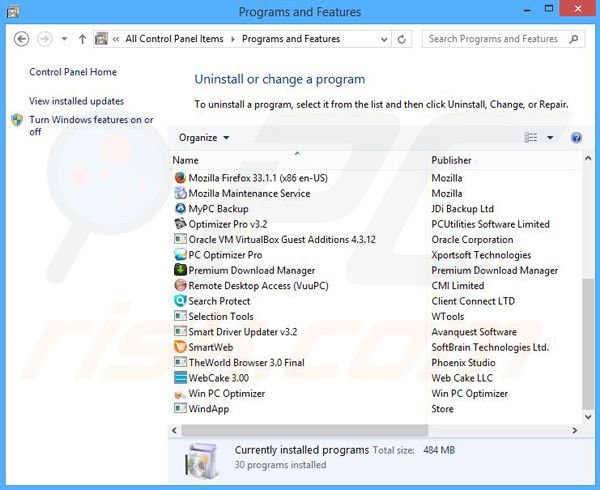Image resolution: width=600 pixels, height=490 pixels.
Task: Click the Selection Tools icon
Action: click(x=180, y=316)
